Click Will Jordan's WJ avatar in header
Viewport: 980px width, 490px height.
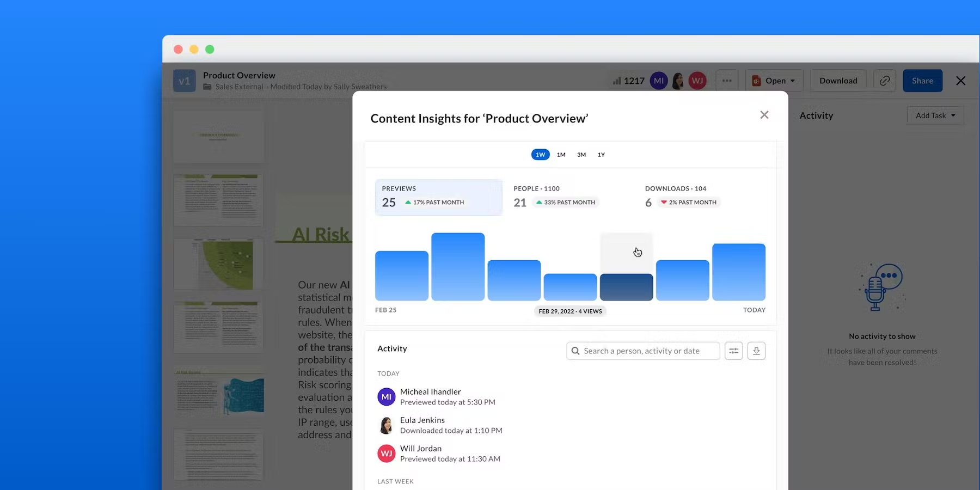(697, 81)
